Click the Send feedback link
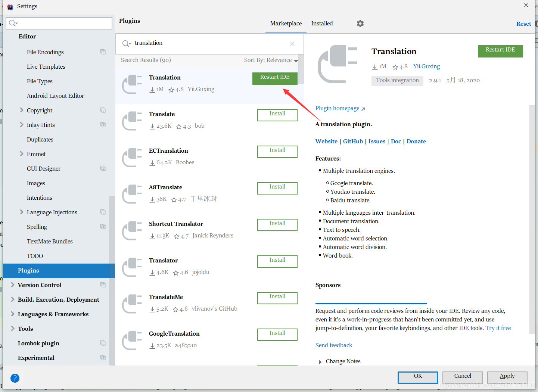The width and height of the screenshot is (538, 392). tap(334, 345)
